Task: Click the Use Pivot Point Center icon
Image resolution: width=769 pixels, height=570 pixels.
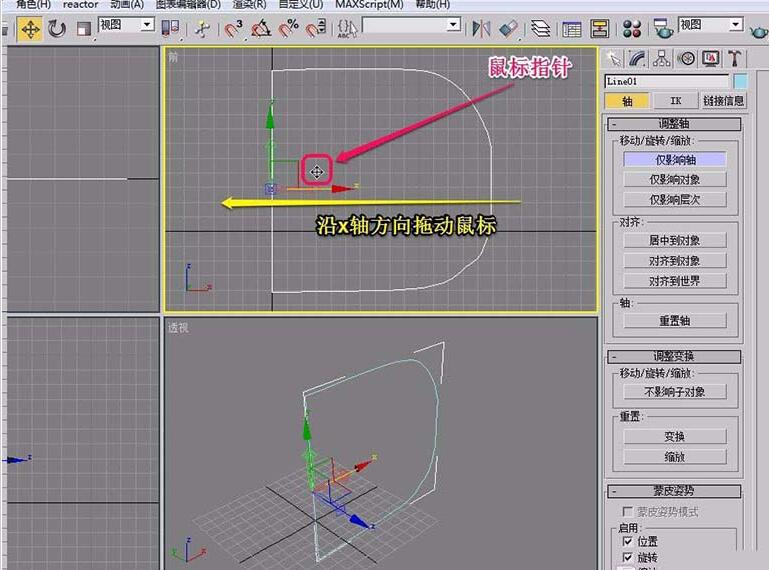Action: (170, 28)
